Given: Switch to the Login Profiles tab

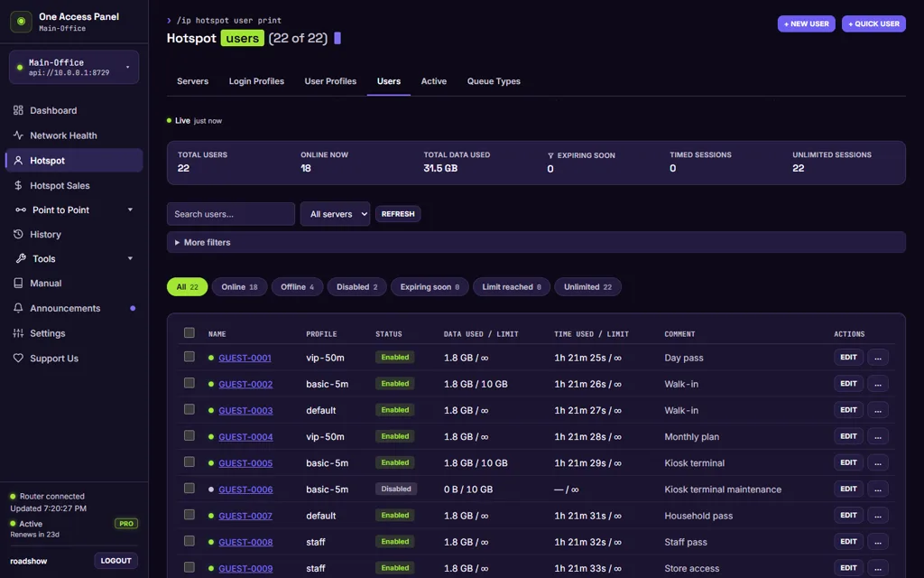Looking at the screenshot, I should coord(256,81).
